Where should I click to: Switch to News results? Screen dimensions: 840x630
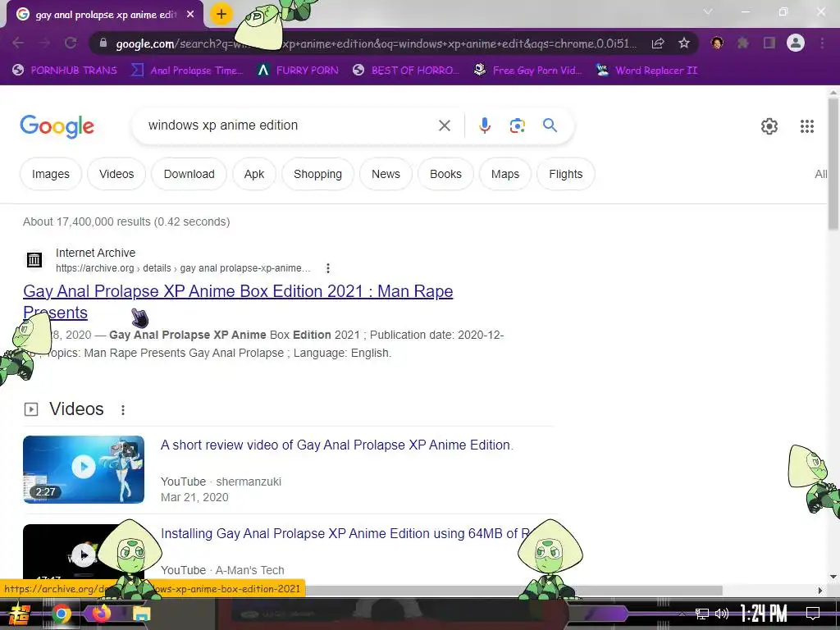click(x=386, y=174)
